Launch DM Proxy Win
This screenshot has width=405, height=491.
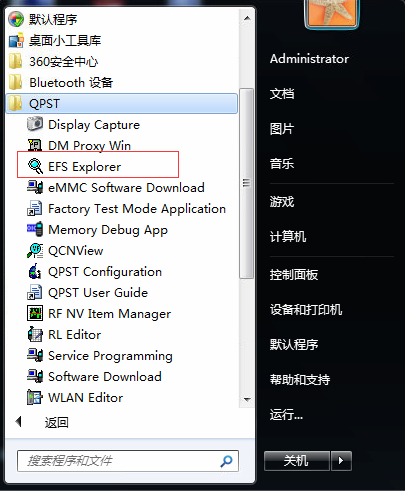click(x=89, y=146)
